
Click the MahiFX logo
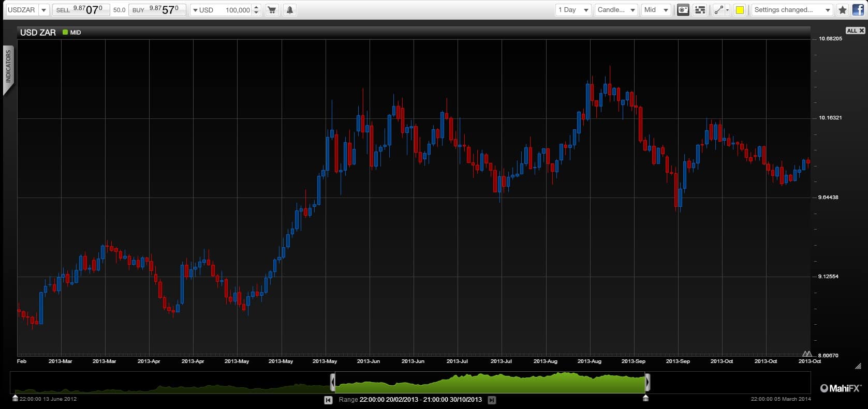tap(841, 388)
